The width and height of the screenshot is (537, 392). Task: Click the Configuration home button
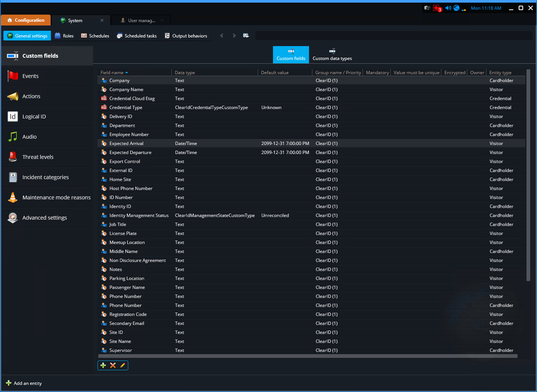click(25, 20)
